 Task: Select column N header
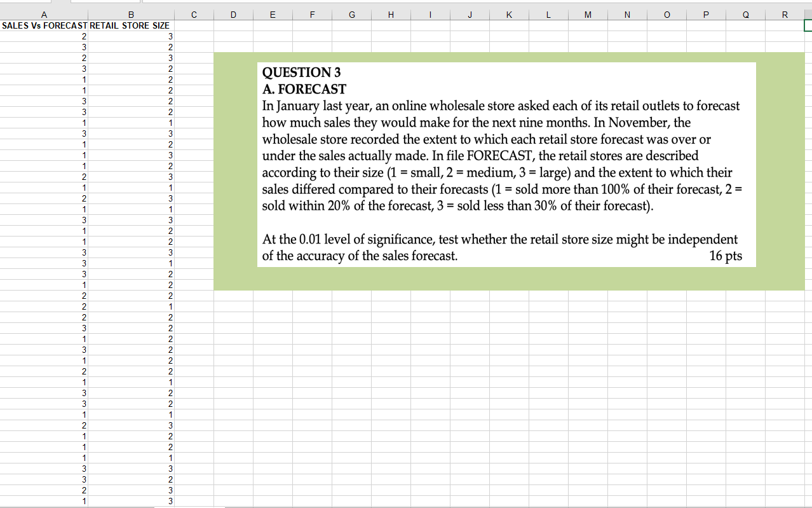(x=627, y=14)
